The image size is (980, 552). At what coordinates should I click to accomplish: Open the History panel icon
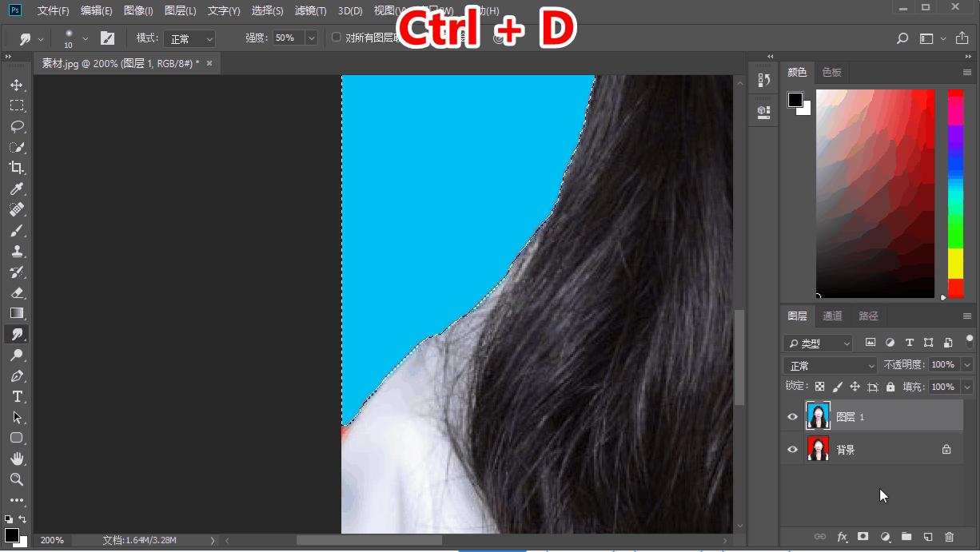[763, 80]
